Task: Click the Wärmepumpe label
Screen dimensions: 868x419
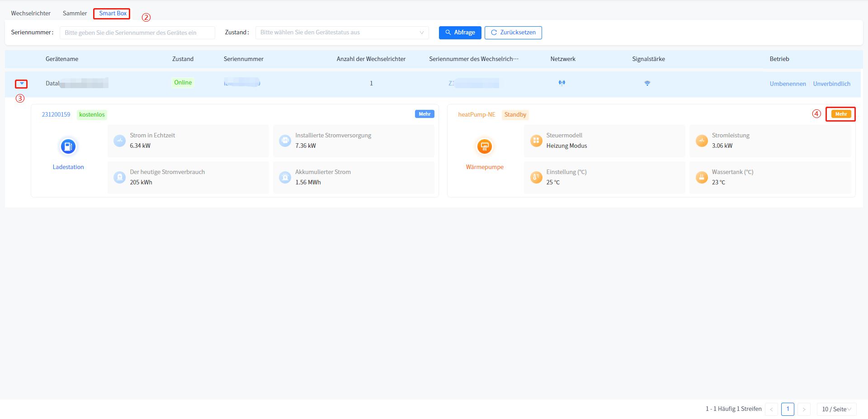Action: (485, 167)
